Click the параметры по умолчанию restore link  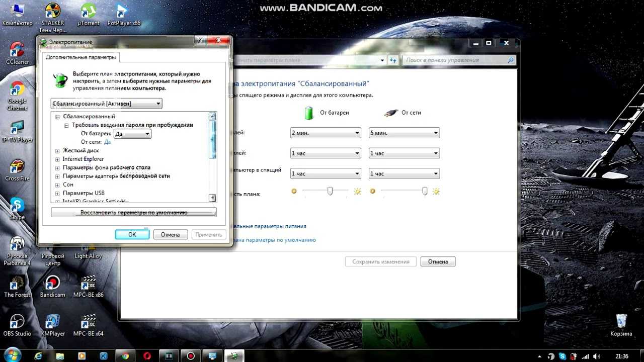pos(274,240)
